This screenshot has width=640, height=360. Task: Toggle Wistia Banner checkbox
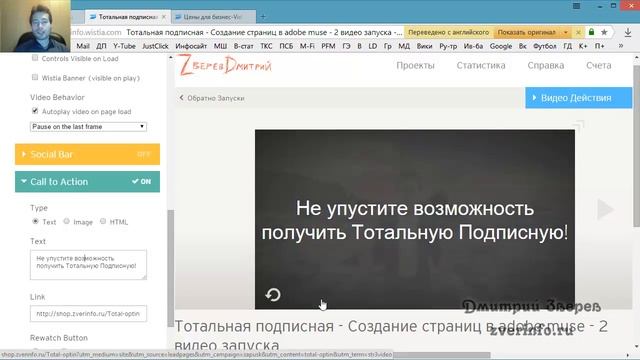point(35,77)
